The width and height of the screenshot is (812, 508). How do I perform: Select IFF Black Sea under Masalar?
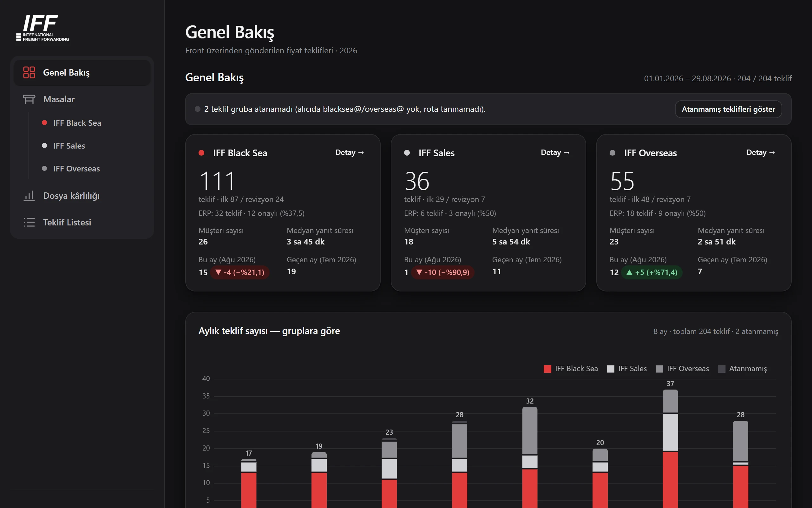(77, 123)
